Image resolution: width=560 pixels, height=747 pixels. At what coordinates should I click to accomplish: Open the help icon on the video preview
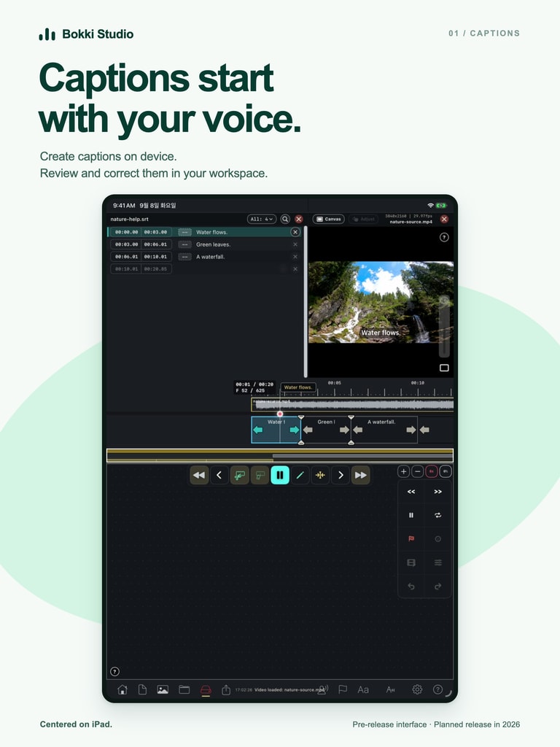[444, 237]
